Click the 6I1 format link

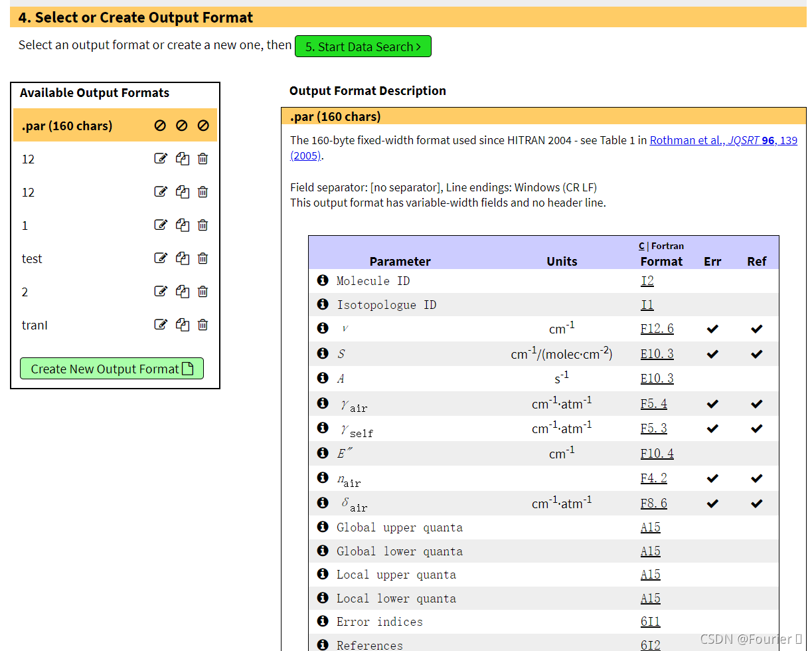[651, 622]
